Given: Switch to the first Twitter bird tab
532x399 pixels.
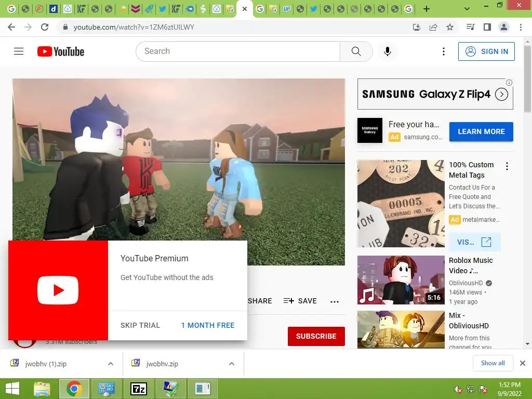Looking at the screenshot, I should coord(163,9).
